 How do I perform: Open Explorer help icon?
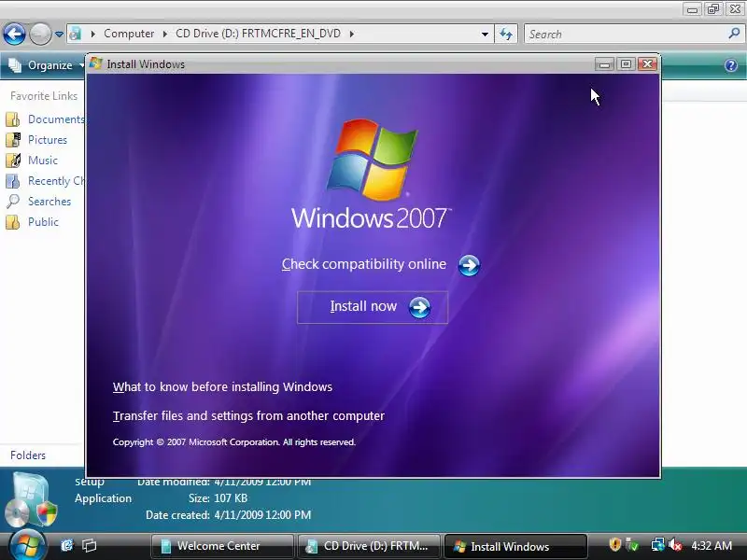click(x=731, y=65)
